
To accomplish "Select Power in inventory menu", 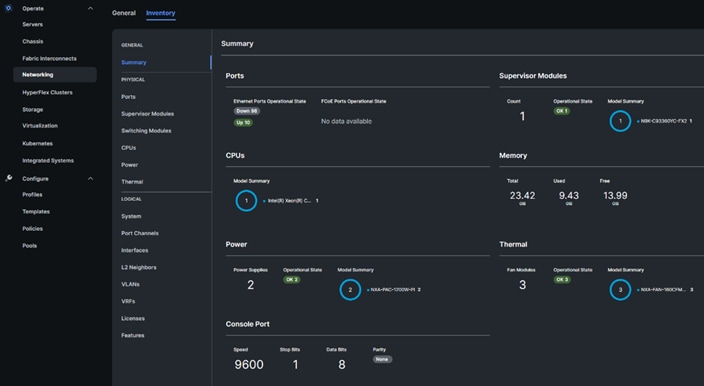I will (x=129, y=165).
